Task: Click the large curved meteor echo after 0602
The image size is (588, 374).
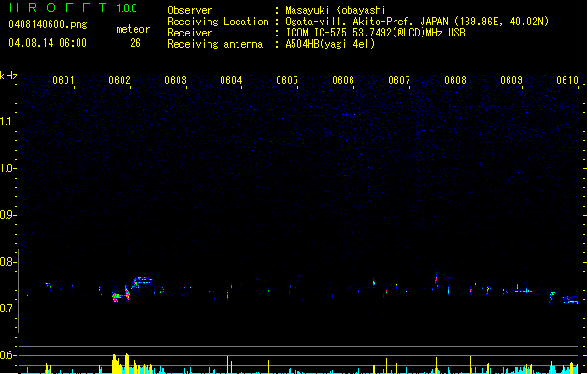Action: pyautogui.click(x=142, y=282)
